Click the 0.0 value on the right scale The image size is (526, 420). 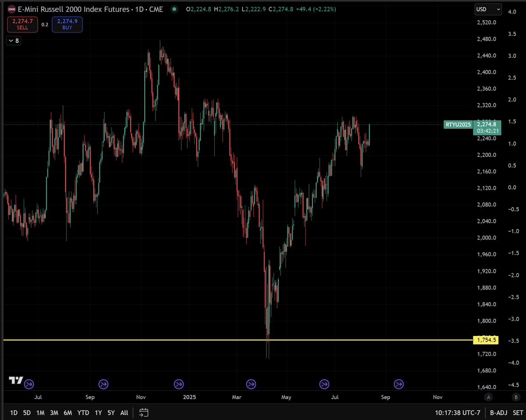[x=512, y=187]
